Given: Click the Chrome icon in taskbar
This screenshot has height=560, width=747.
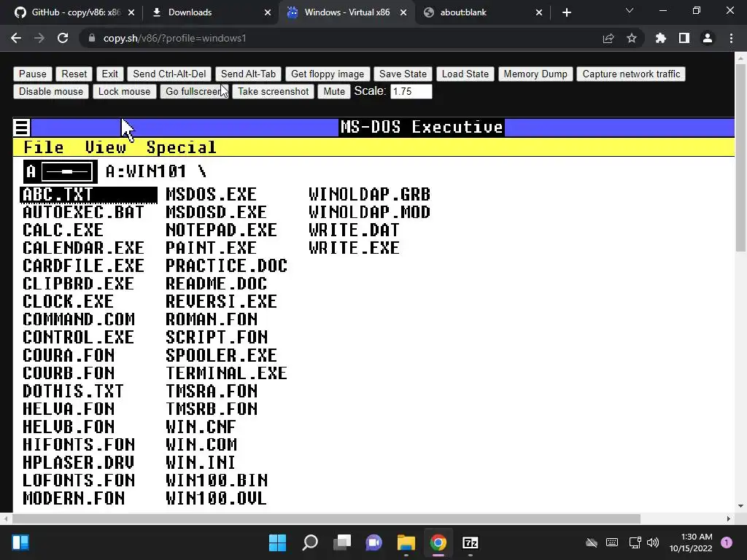Looking at the screenshot, I should pos(438,542).
